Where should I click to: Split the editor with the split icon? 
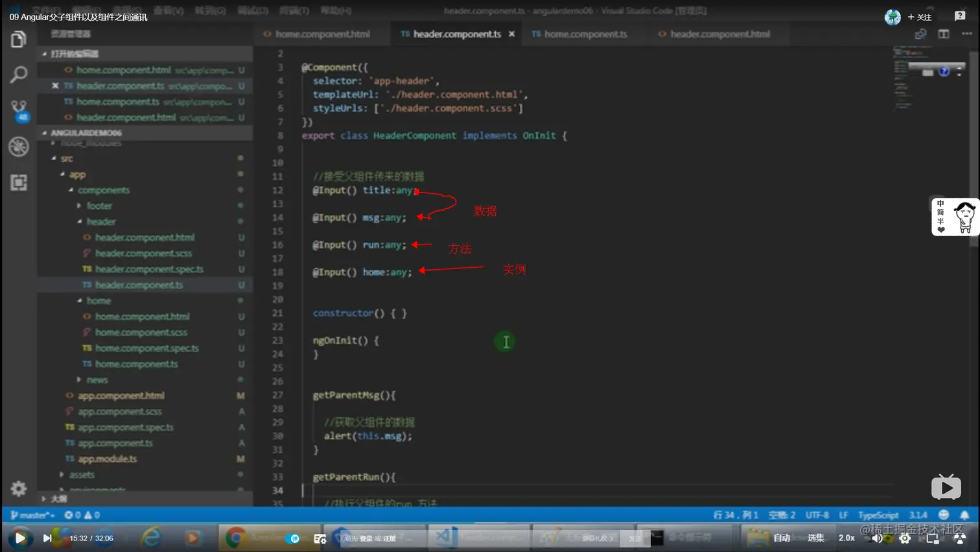click(x=944, y=34)
